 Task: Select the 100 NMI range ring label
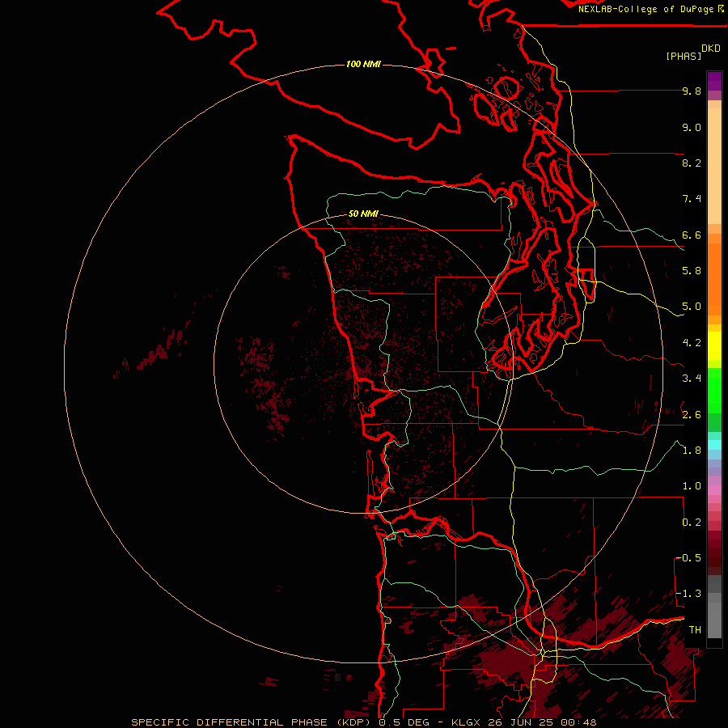[363, 64]
